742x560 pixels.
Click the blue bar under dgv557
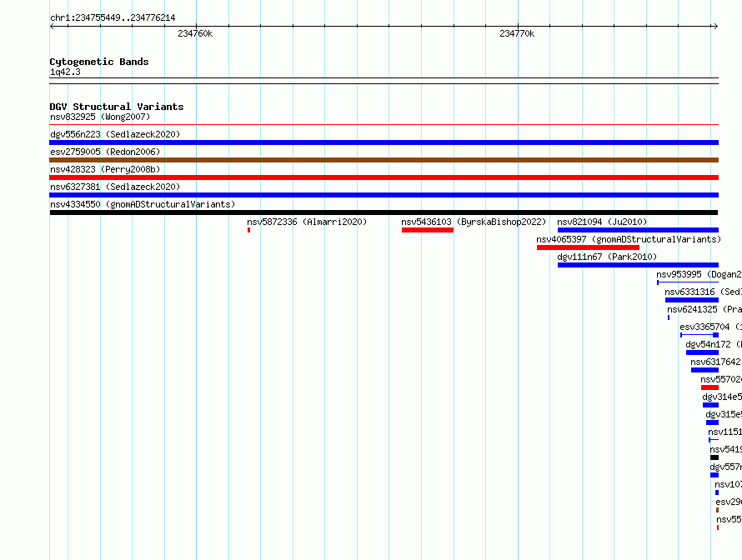tap(714, 475)
